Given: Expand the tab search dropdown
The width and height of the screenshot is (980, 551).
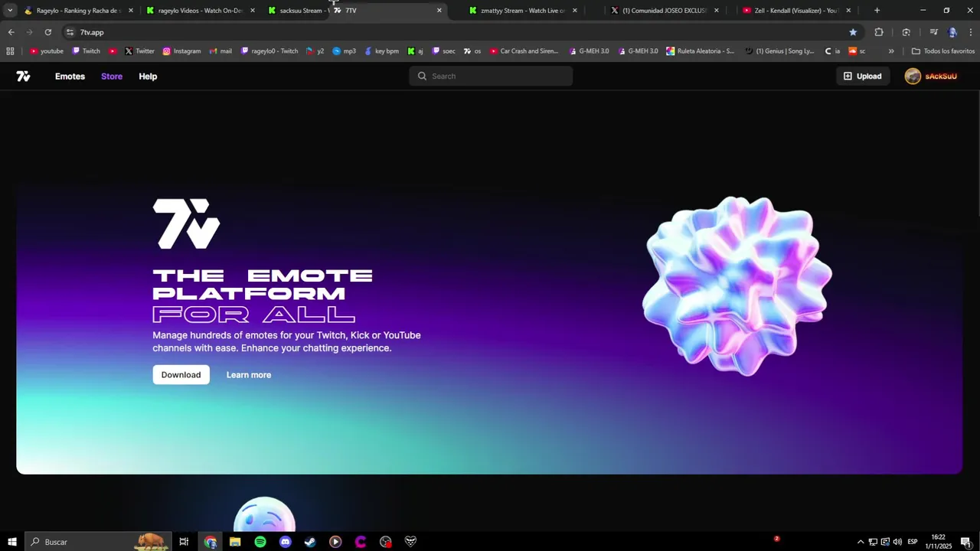Looking at the screenshot, I should pyautogui.click(x=10, y=11).
